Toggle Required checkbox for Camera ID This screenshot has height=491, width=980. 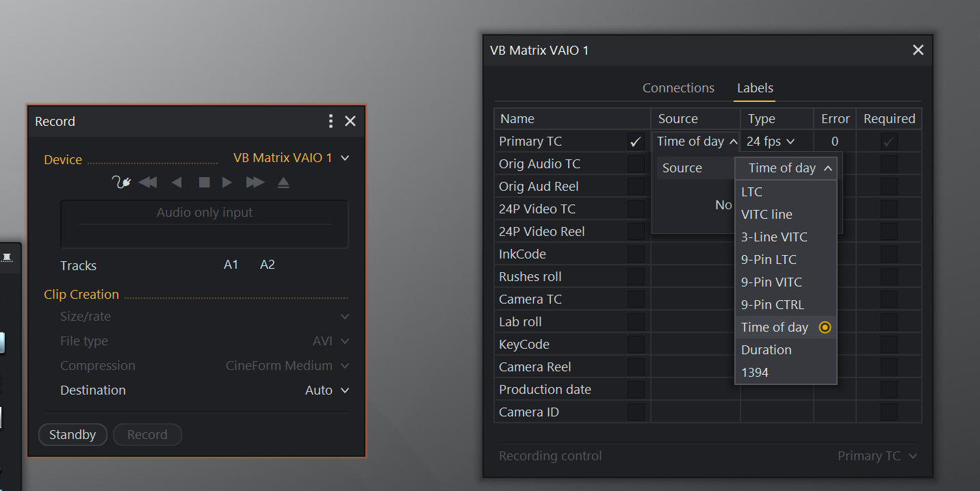pyautogui.click(x=889, y=412)
